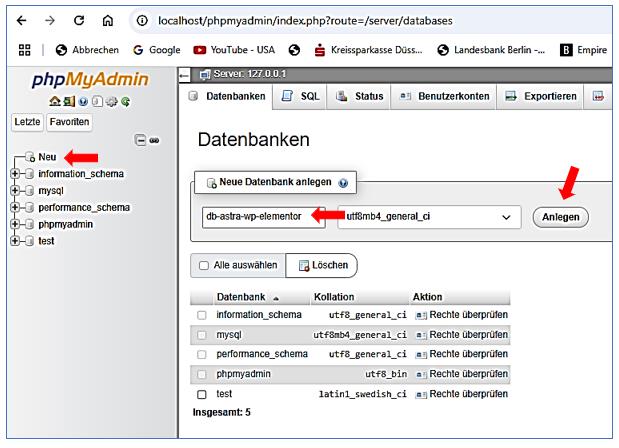Click the browser reload icon

79,19
